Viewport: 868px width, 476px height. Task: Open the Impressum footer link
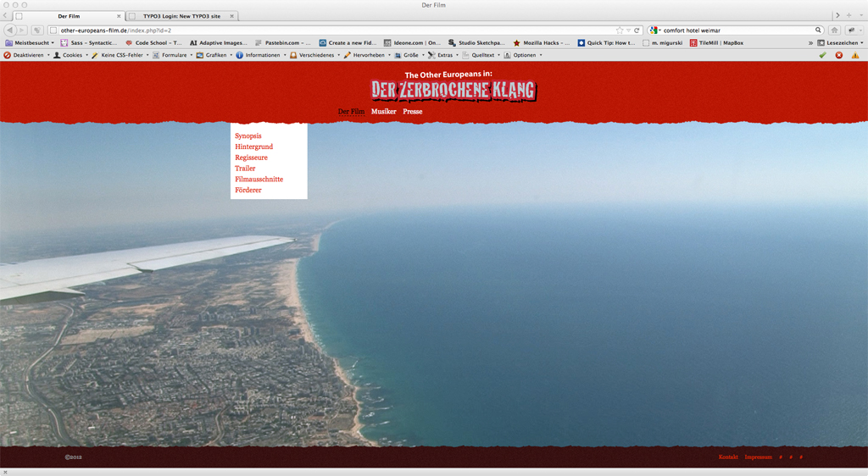tap(758, 457)
